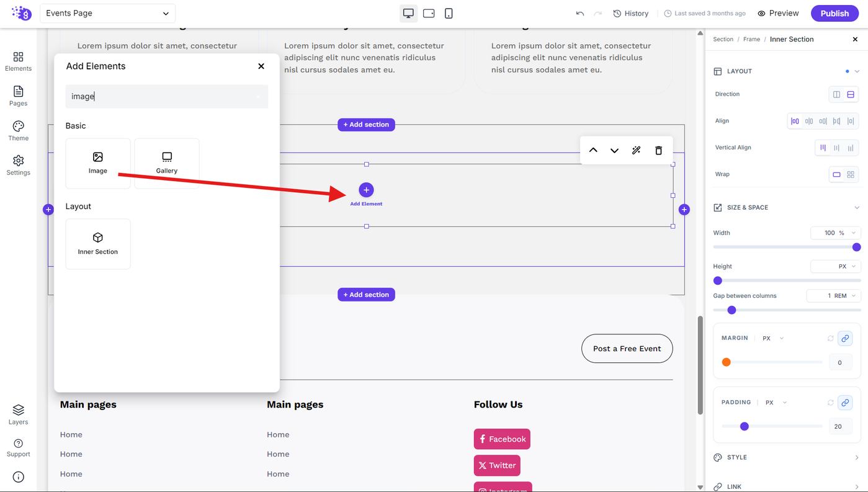Click the Publish button
The height and width of the screenshot is (492, 868).
834,13
